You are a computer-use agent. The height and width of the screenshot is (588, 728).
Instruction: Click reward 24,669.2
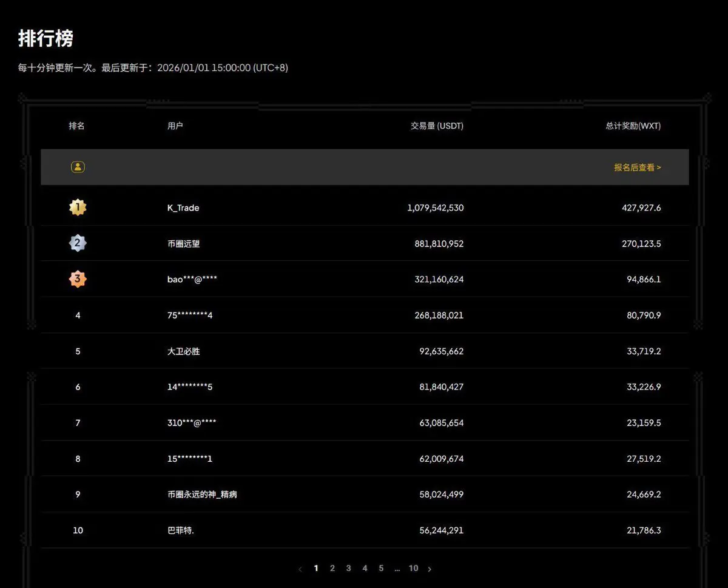644,494
